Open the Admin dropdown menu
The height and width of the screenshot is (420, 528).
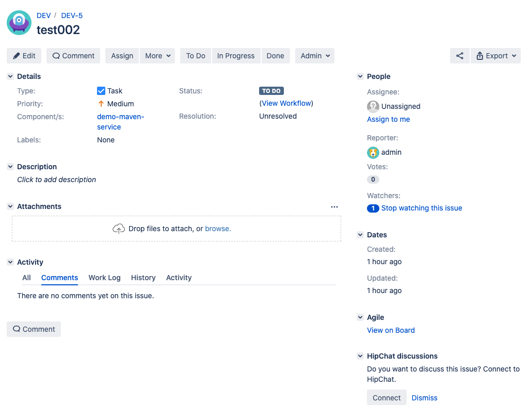tap(314, 56)
